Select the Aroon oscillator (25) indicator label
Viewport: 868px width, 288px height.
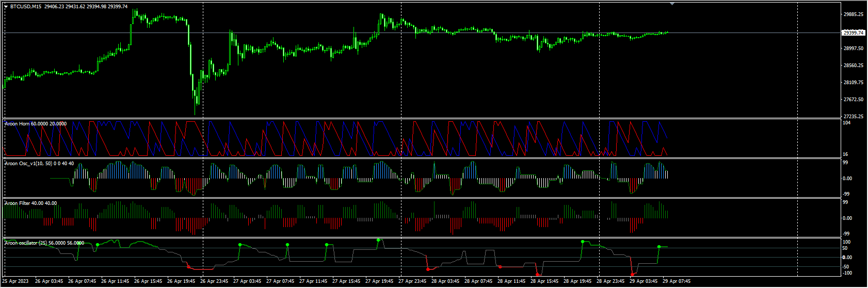44,243
